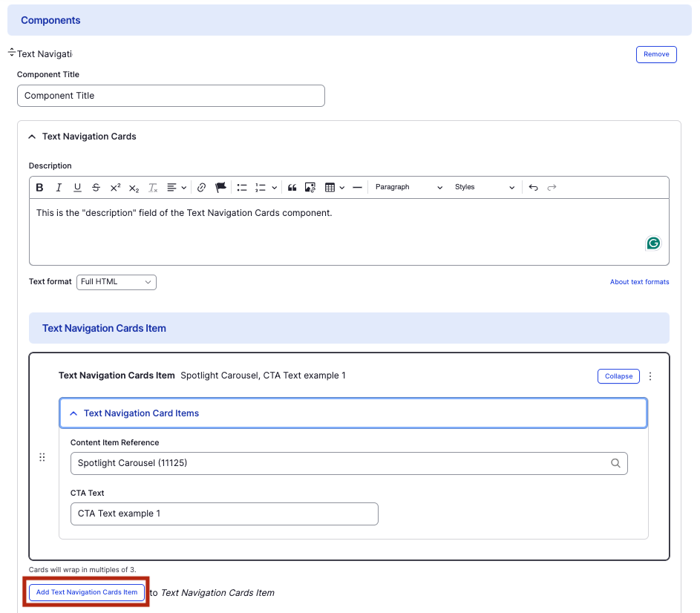The image size is (700, 613).
Task: Click the strikethrough icon
Action: 96,188
